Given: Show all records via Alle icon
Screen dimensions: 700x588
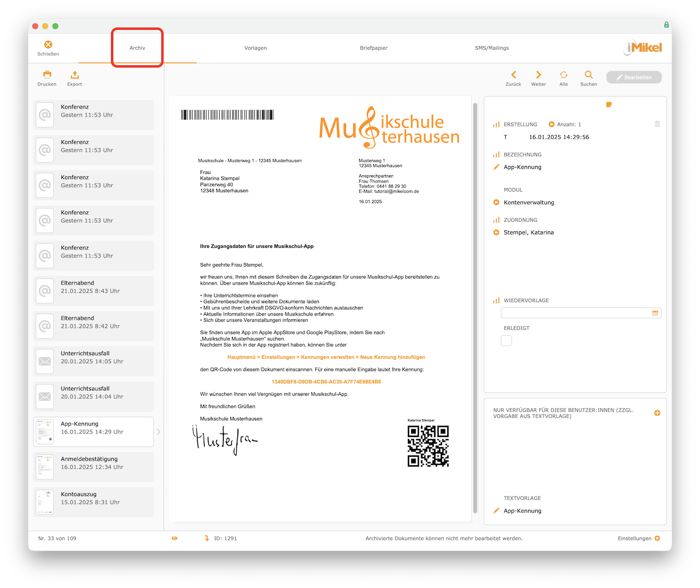Looking at the screenshot, I should tap(564, 74).
